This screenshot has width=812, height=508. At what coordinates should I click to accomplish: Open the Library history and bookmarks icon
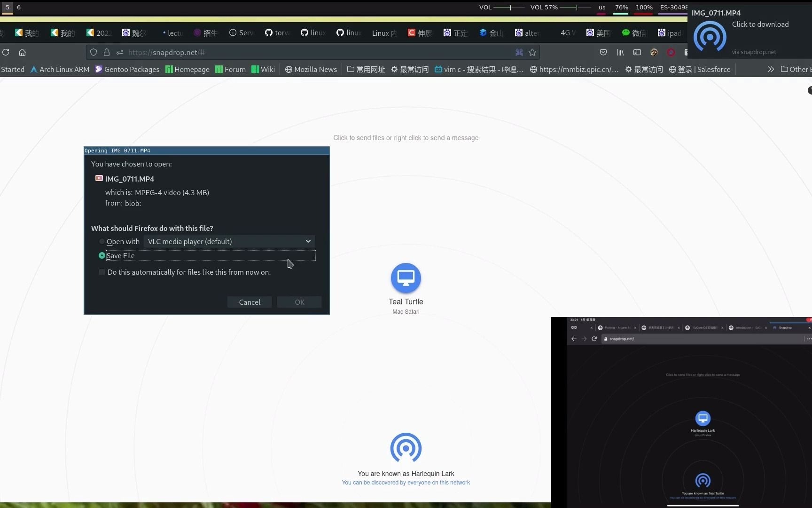620,52
